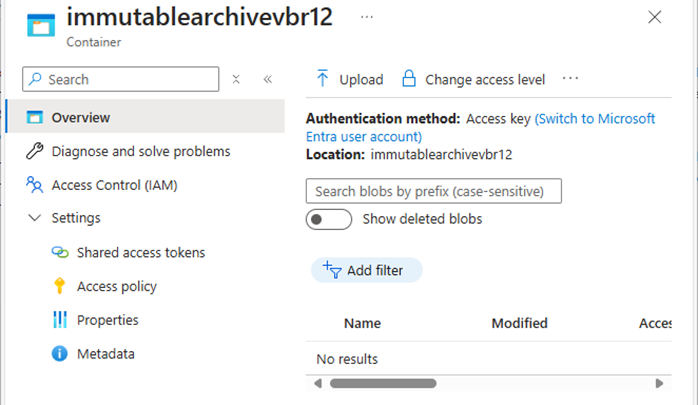The image size is (698, 405).
Task: Toggle Show deleted blobs switch
Action: [x=329, y=219]
